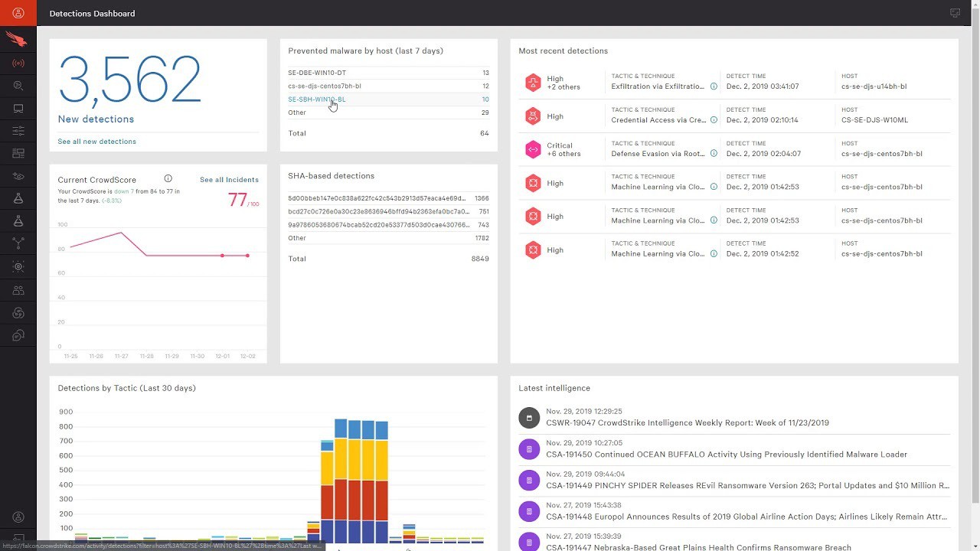This screenshot has height=551, width=980.
Task: Click the CrowdScore chart point at 12-02
Action: (247, 256)
